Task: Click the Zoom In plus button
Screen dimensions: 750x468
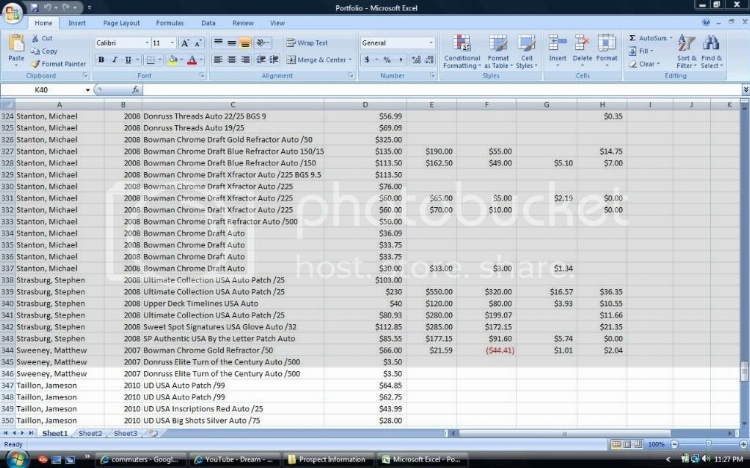Action: coord(743,445)
